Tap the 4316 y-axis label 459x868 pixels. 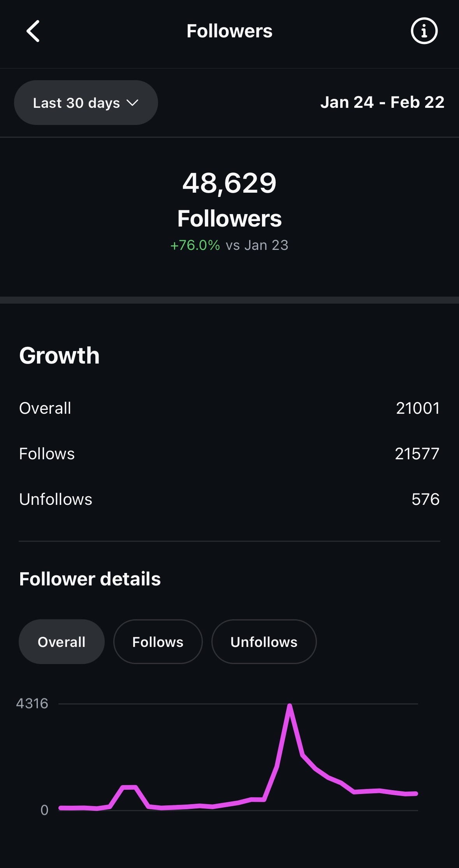pyautogui.click(x=32, y=704)
